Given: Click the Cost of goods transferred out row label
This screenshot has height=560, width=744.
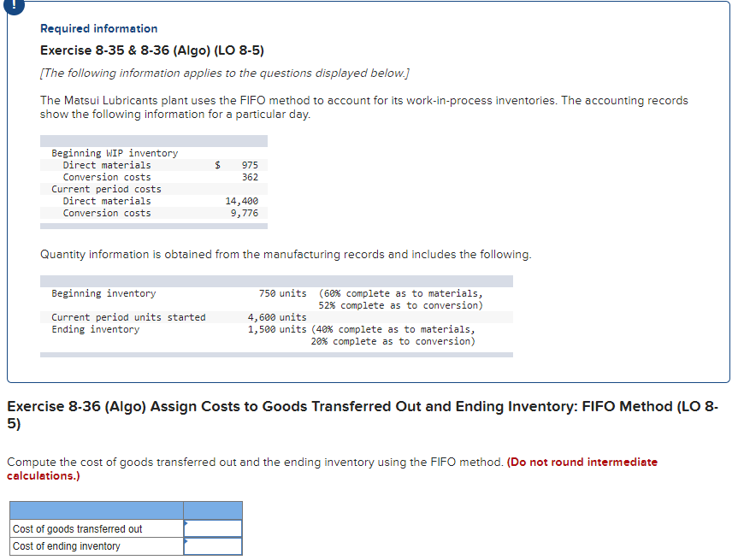Looking at the screenshot, I should [75, 528].
